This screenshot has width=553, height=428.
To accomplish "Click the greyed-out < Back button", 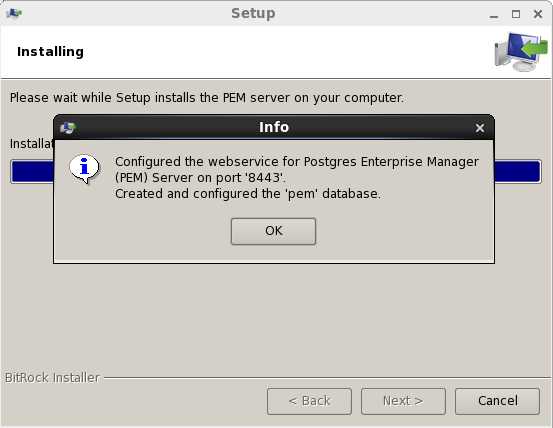I will 309,401.
